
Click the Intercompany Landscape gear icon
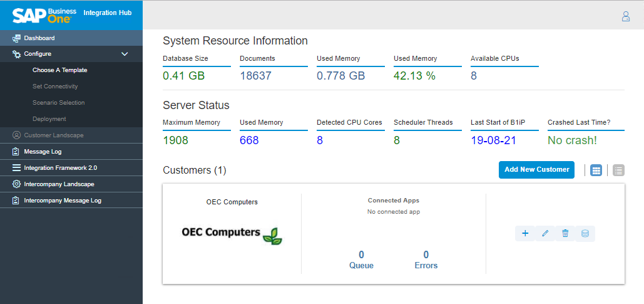[16, 184]
